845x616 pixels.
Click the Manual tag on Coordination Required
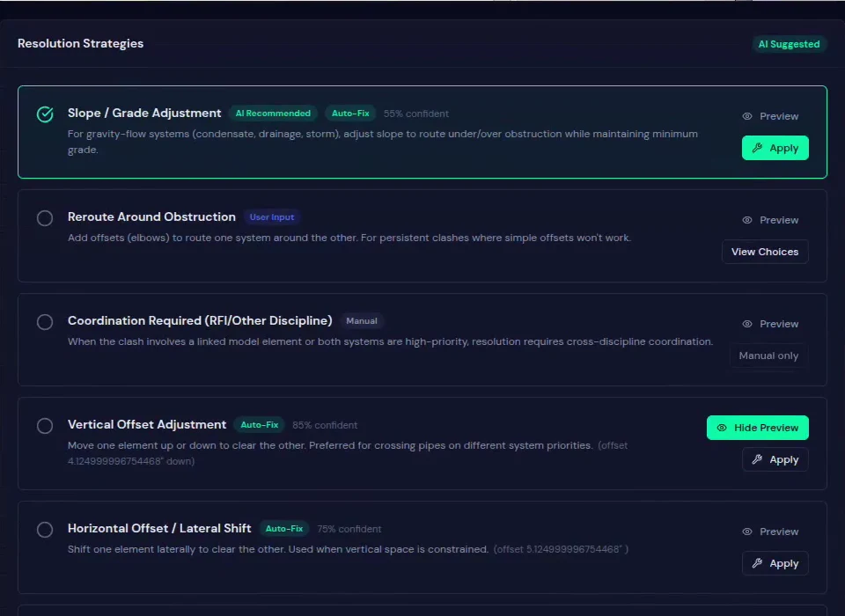(x=362, y=321)
